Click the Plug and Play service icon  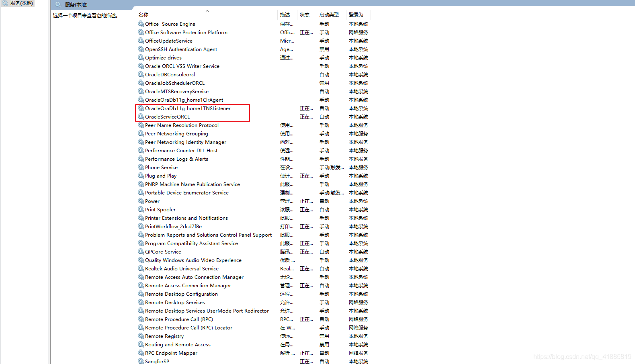coord(141,176)
